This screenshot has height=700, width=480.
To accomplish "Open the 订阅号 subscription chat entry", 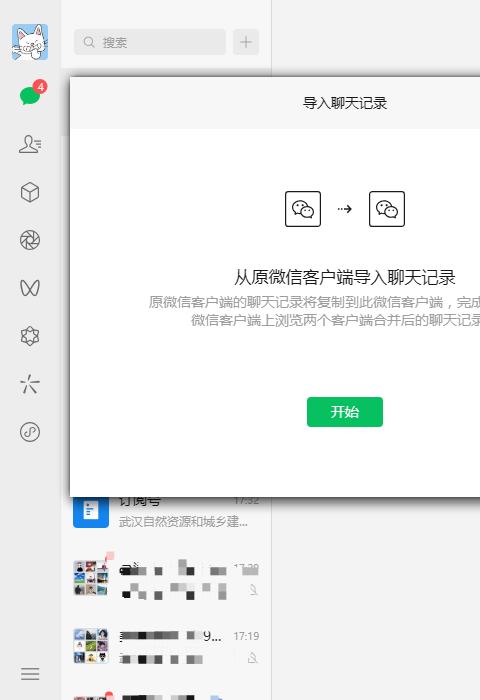I will pyautogui.click(x=166, y=512).
